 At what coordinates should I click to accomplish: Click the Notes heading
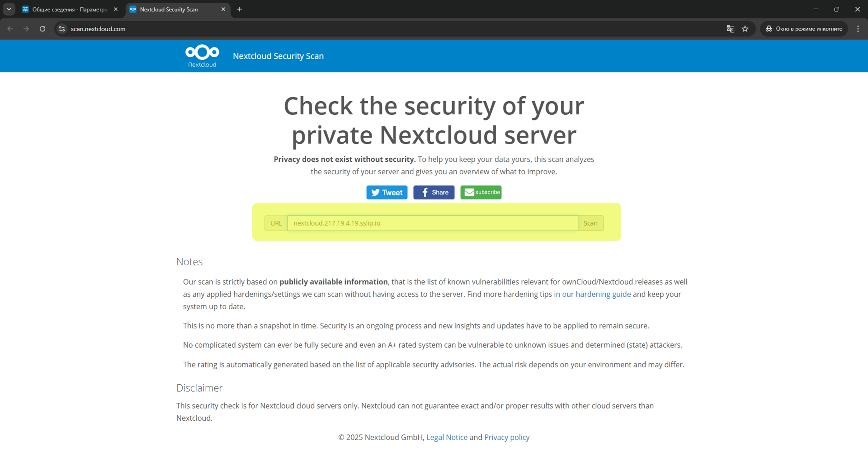(x=189, y=262)
